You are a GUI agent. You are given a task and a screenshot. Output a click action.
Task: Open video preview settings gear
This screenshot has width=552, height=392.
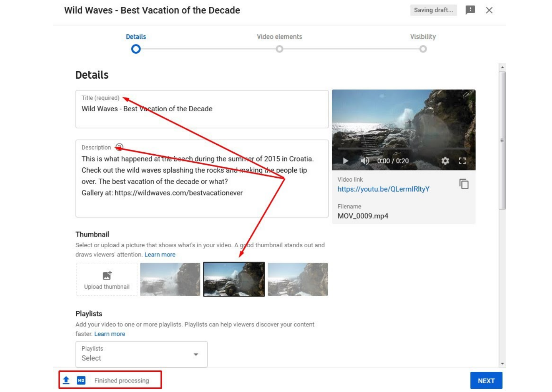pos(445,161)
